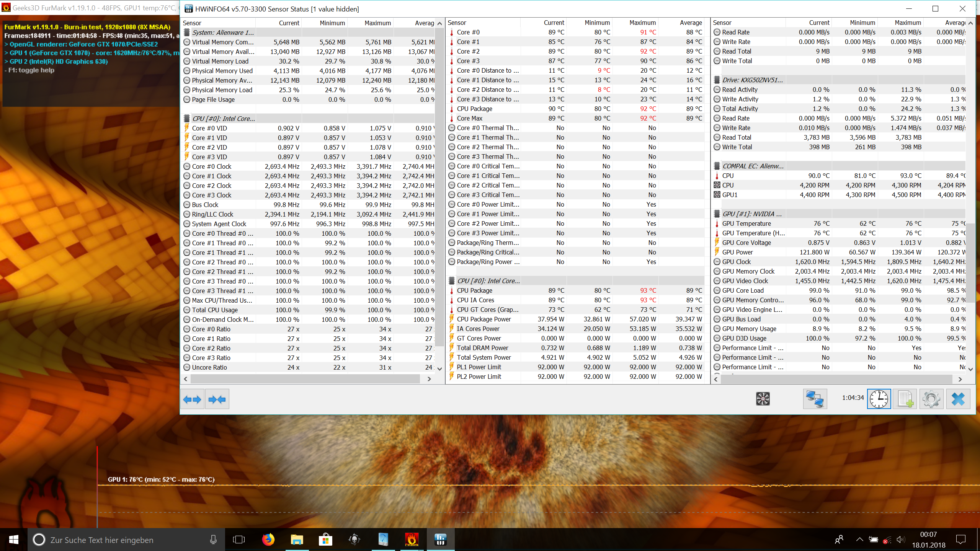Click the network monitors icon in HWiNFO
The height and width of the screenshot is (551, 980).
point(815,399)
